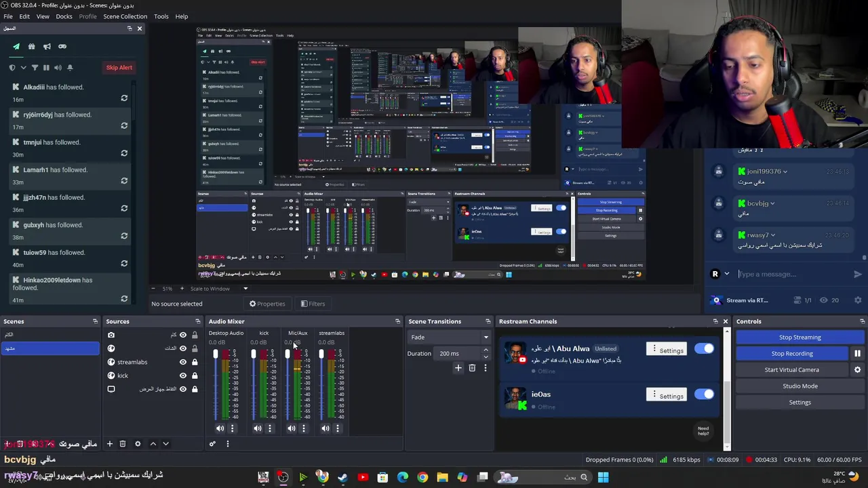Open the R account dropdown in chat
Image resolution: width=868 pixels, height=488 pixels.
[727, 274]
